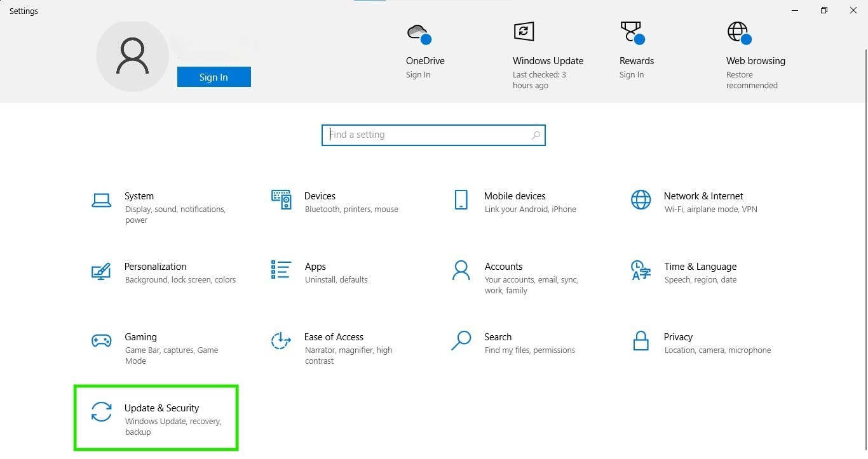Open the Network & Internet globe icon
868x459 pixels.
641,199
